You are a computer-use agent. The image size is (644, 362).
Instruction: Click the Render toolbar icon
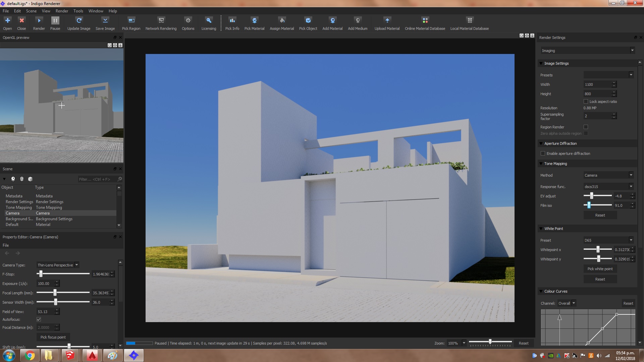point(39,21)
